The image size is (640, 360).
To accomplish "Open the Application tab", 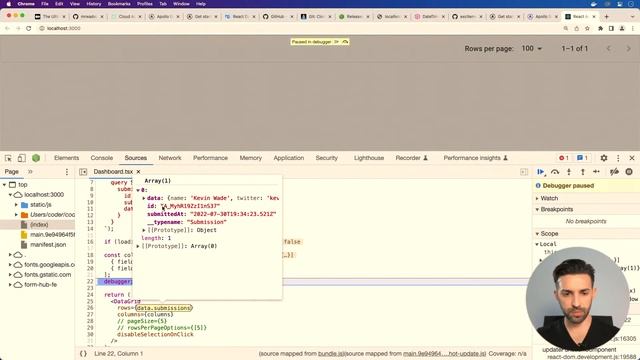I will click(x=289, y=158).
